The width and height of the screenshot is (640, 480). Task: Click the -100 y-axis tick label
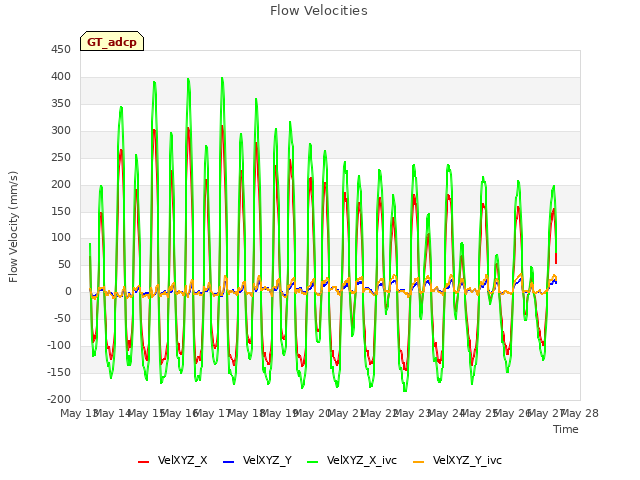pos(59,345)
